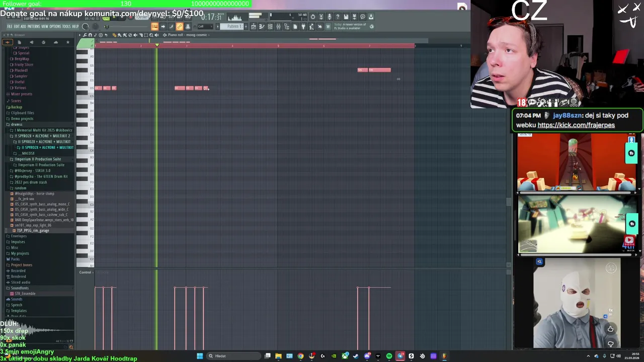
Task: Click the browser speaker tab icon
Action: click(32, 42)
